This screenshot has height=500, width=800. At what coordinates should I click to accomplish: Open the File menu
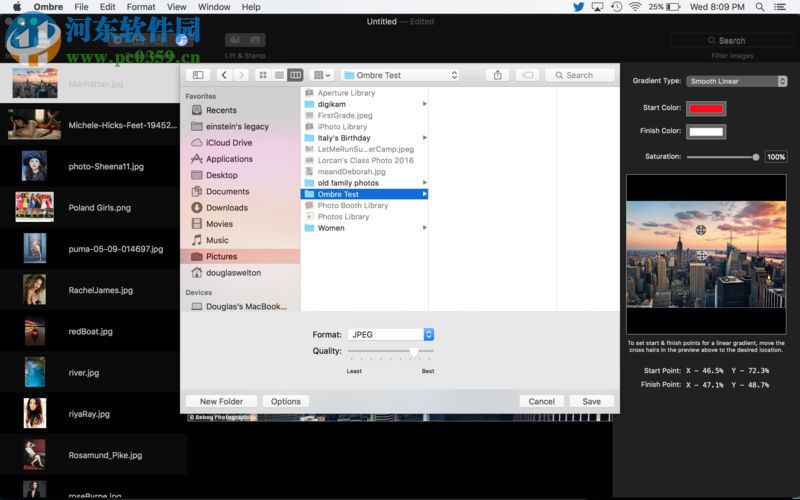[x=81, y=7]
